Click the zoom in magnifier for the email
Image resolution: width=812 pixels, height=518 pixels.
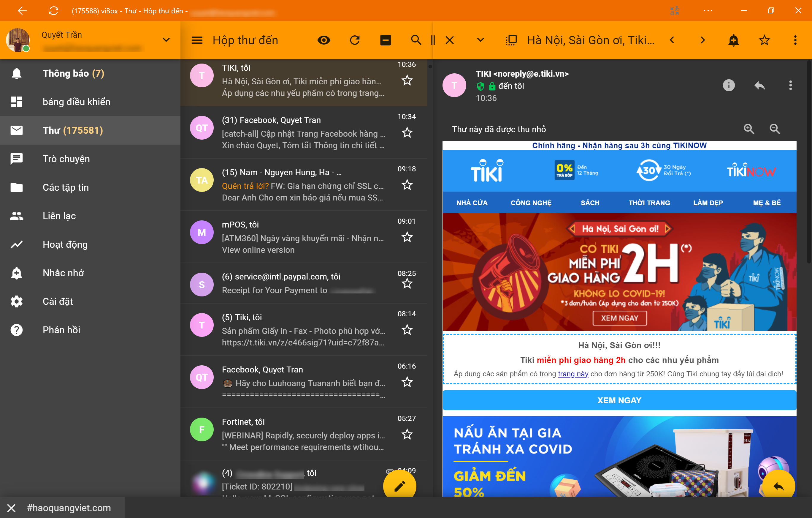(x=748, y=129)
